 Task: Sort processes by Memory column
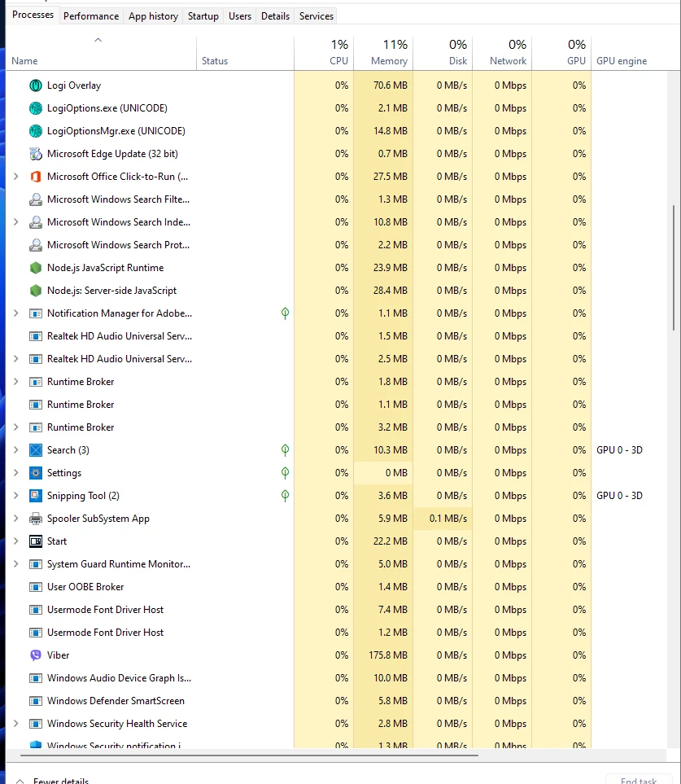(383, 53)
